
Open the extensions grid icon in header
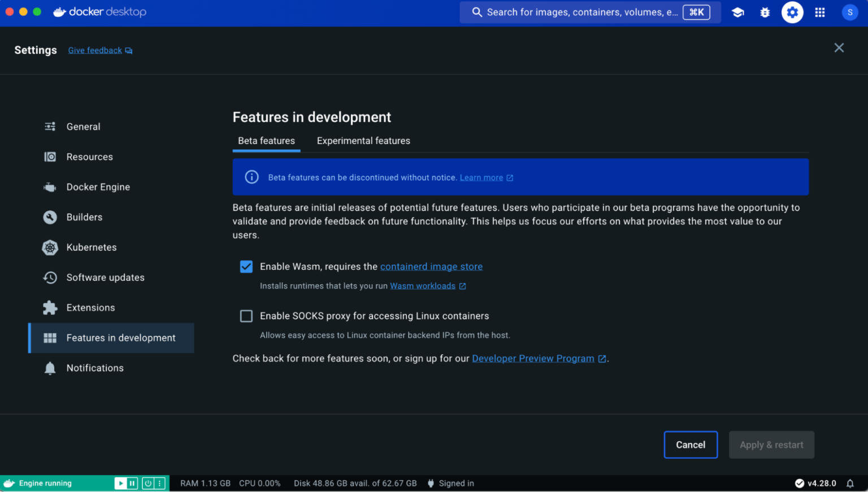pos(820,12)
